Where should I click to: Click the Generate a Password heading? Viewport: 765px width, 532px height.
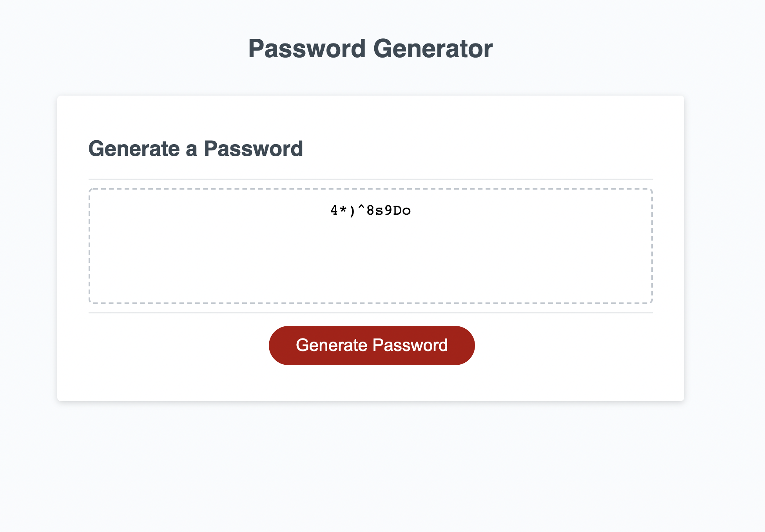pos(196,149)
